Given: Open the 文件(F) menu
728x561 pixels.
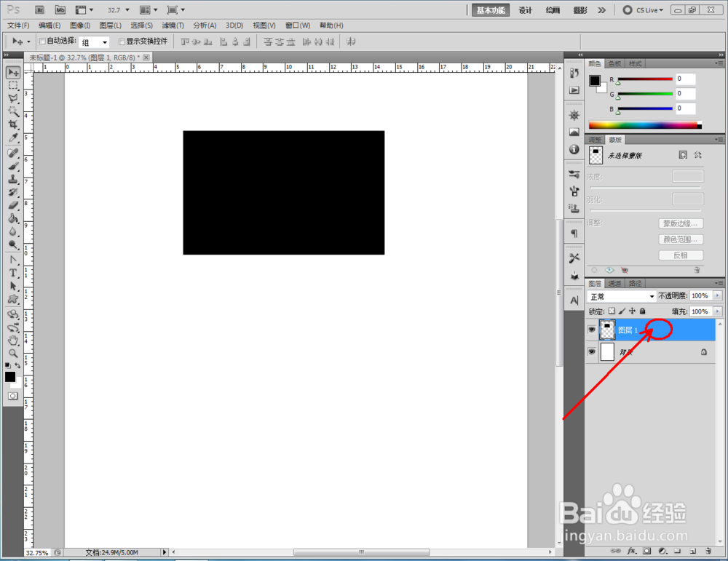Looking at the screenshot, I should pyautogui.click(x=18, y=25).
